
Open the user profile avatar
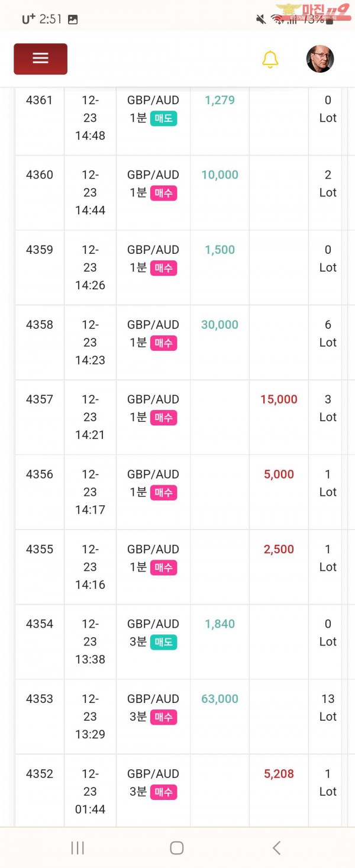[320, 59]
